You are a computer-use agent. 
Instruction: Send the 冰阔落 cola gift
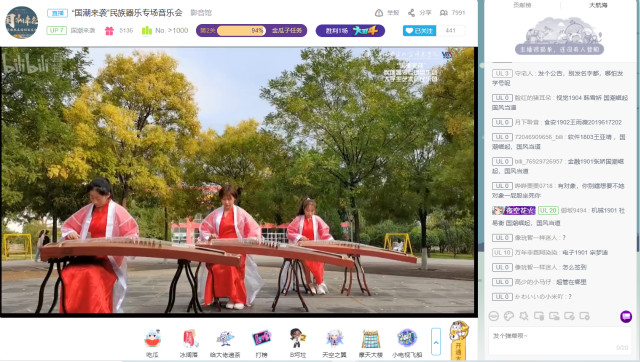[189, 343]
